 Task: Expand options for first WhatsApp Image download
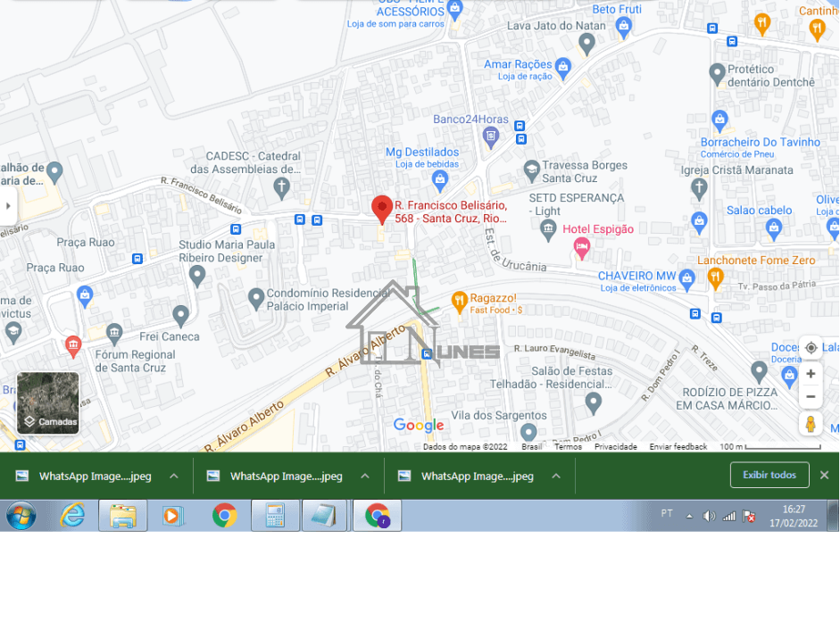click(173, 476)
